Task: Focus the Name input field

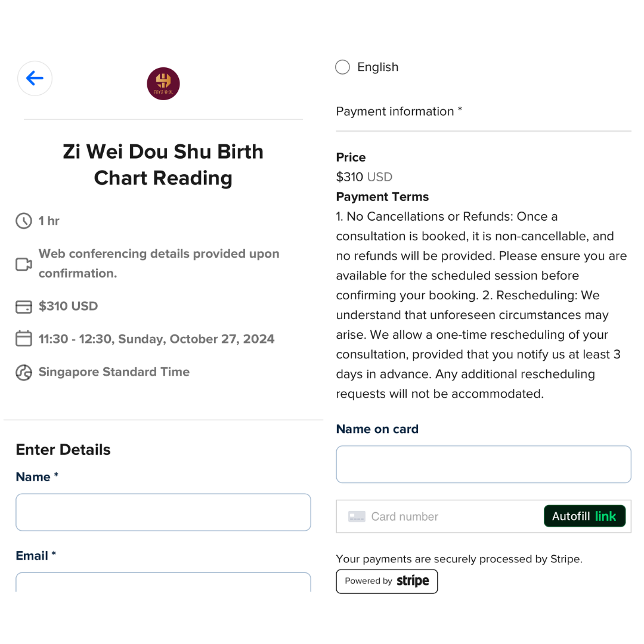Action: (163, 512)
